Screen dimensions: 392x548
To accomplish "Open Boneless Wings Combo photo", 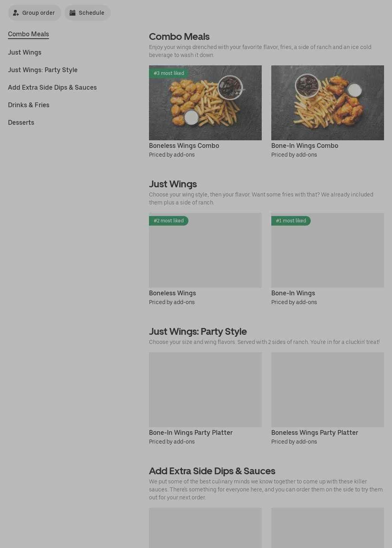I will (205, 103).
